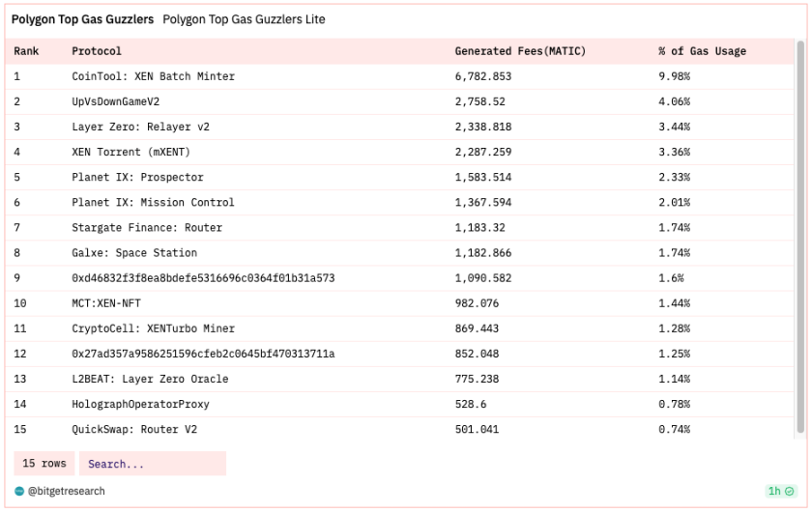Image resolution: width=812 pixels, height=513 pixels.
Task: Click the 15 rows count label
Action: pos(44,464)
